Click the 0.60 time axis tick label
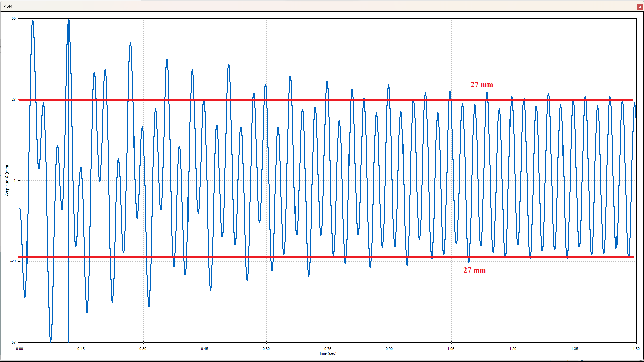 [266, 349]
